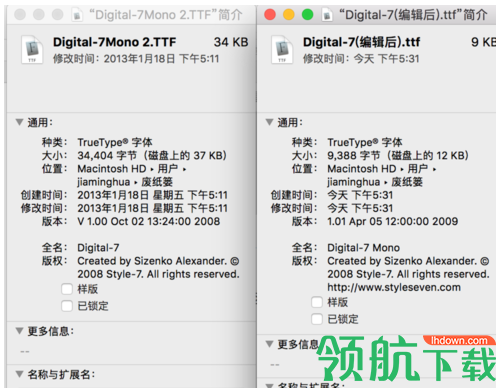Click the file name Digital-7(编辑后).ttf heading
The height and width of the screenshot is (388, 496).
coord(362,42)
